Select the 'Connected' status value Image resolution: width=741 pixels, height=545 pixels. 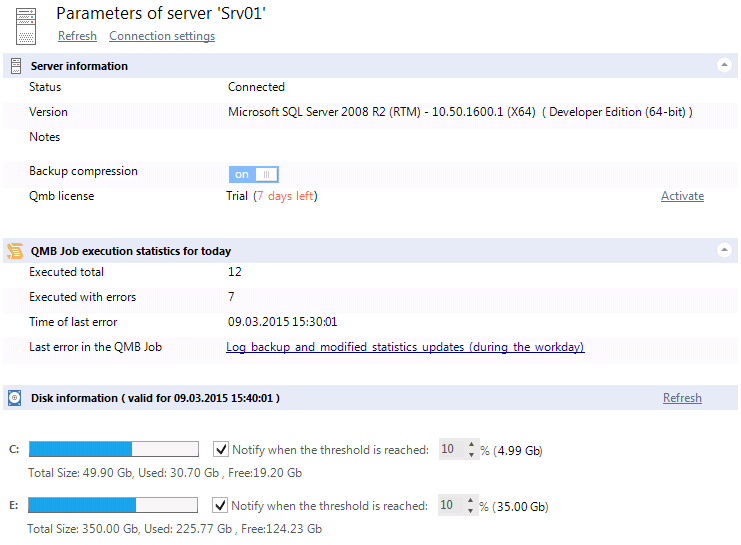(256, 87)
